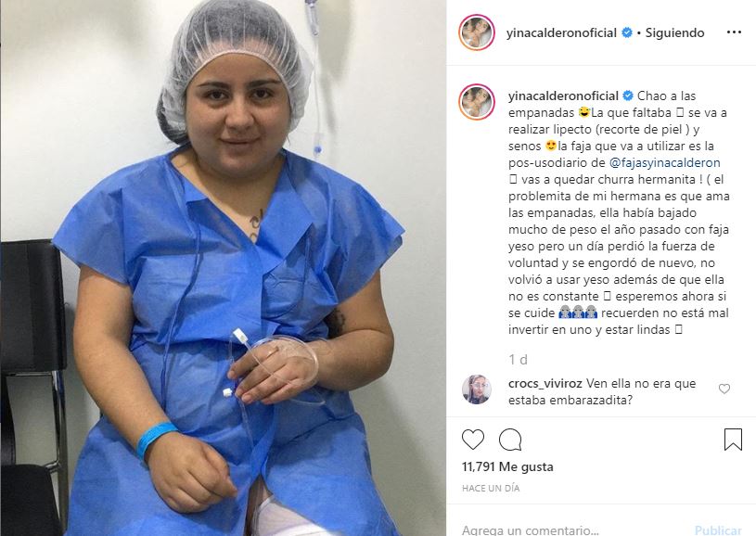Open header profile avatar of yinacalderonoficial
This screenshot has height=536, width=756.
pyautogui.click(x=477, y=32)
